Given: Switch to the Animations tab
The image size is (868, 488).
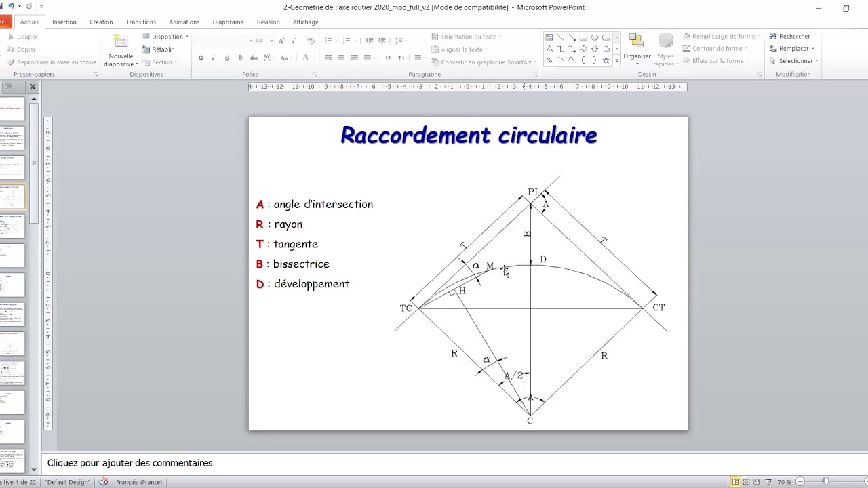Looking at the screenshot, I should 184,22.
